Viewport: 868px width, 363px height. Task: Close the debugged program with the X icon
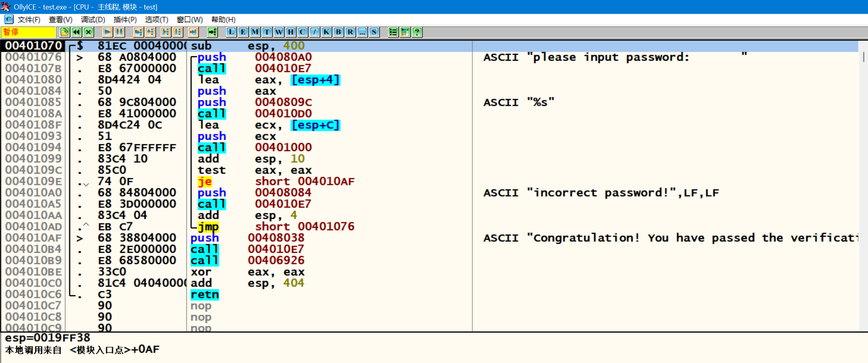(x=89, y=32)
